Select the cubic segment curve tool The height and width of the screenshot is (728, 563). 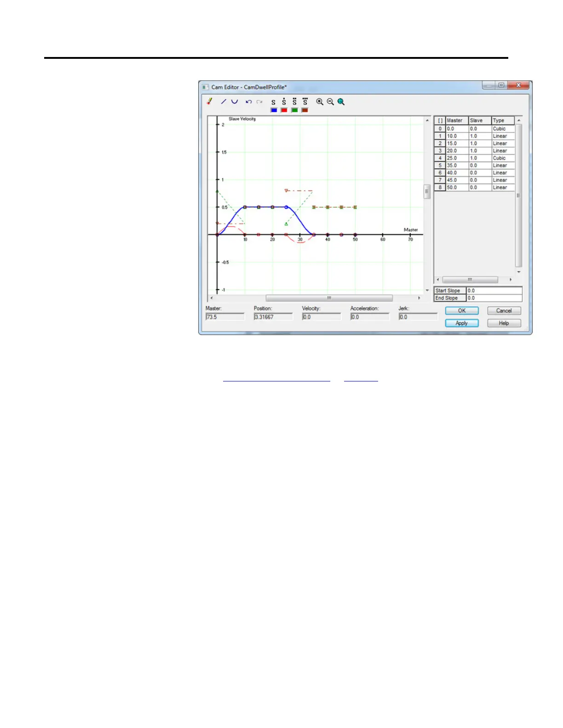tap(235, 102)
